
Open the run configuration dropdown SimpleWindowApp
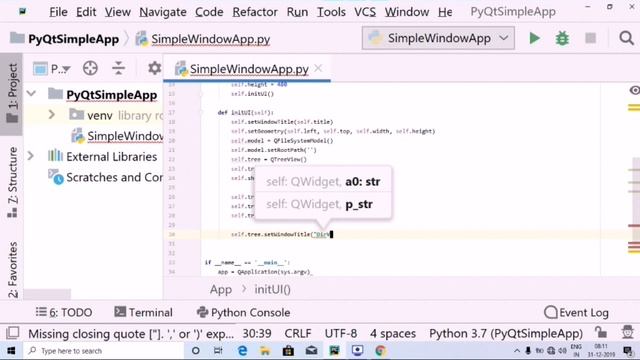438,38
